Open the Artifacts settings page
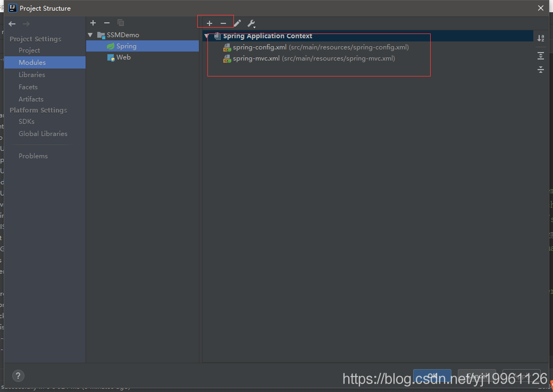Screen dimensions: 553x392 click(31, 99)
